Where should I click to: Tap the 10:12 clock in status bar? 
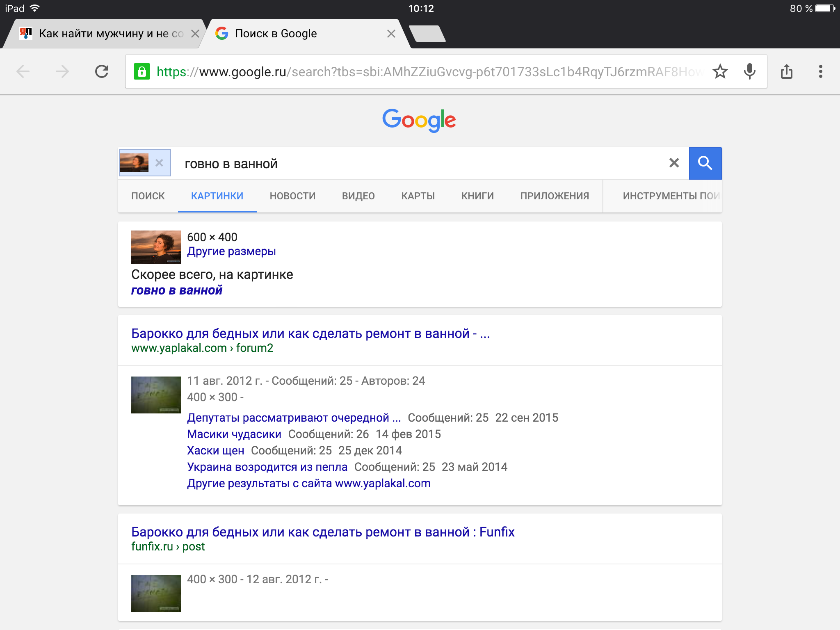pos(421,8)
